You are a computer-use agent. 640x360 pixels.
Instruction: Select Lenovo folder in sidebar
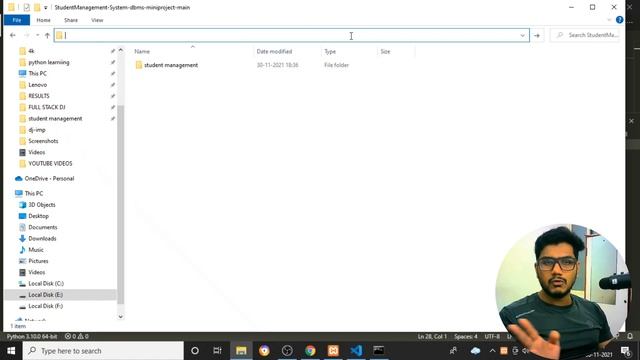(38, 85)
